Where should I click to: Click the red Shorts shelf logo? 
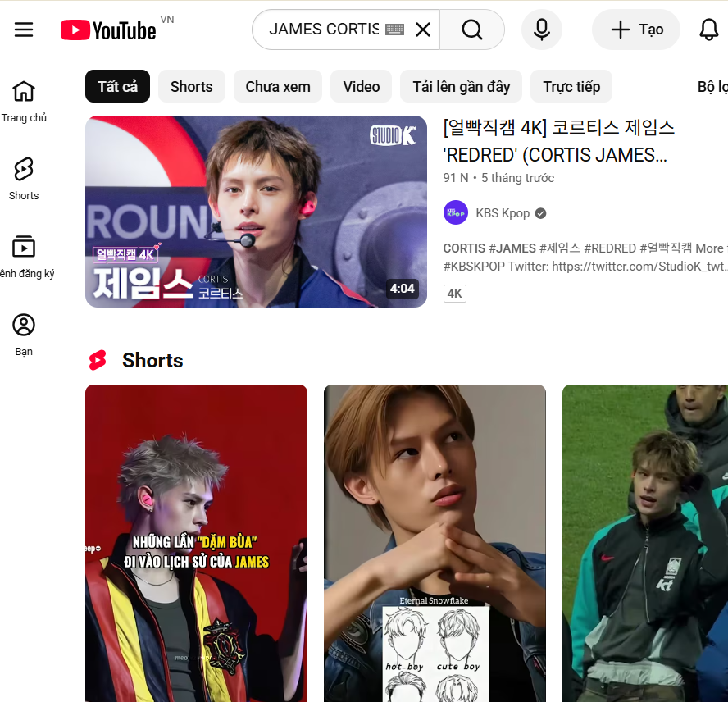pyautogui.click(x=98, y=360)
